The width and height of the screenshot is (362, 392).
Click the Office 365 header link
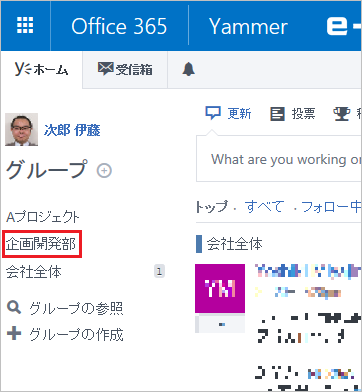click(x=119, y=26)
